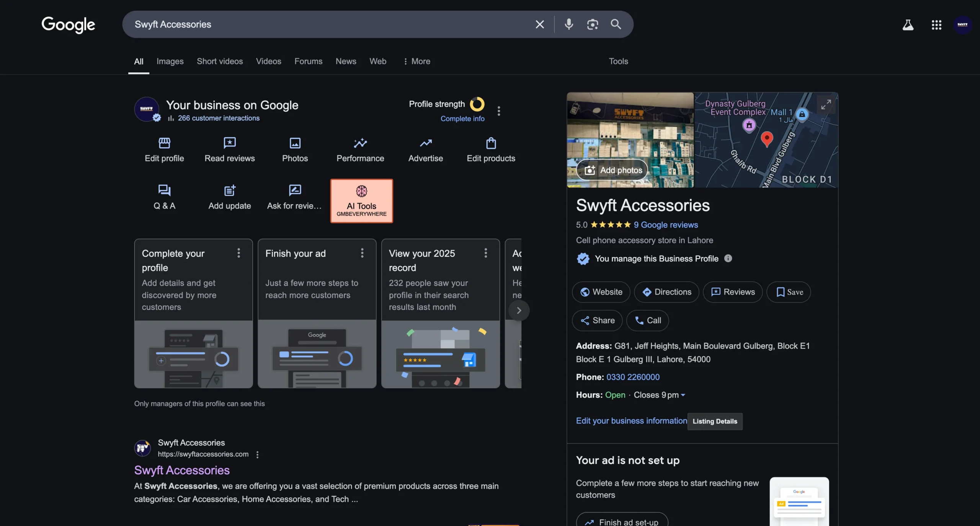This screenshot has height=526, width=980.
Task: Open Google apps grid icon
Action: point(936,25)
